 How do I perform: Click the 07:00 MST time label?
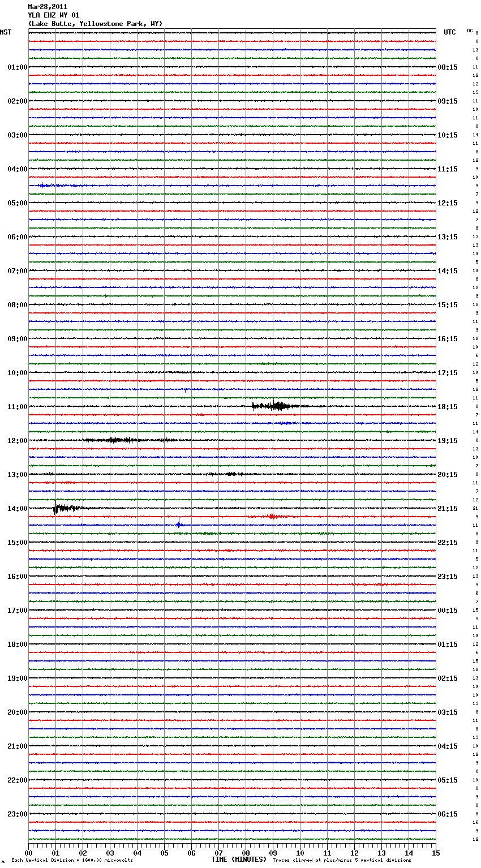[18, 271]
